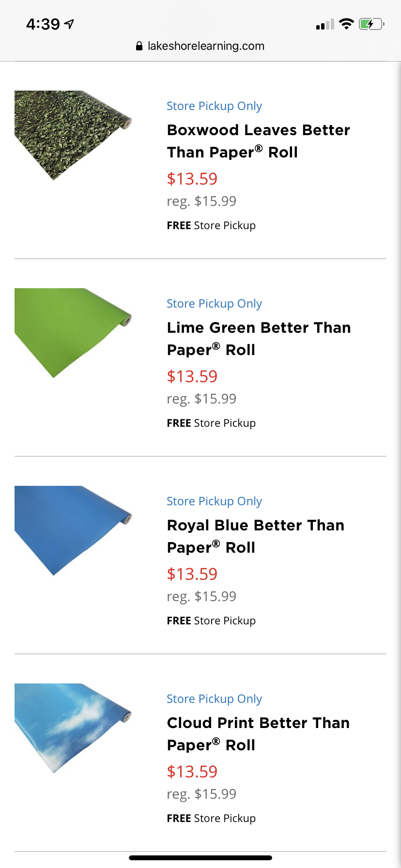The image size is (401, 868).
Task: Tap the lock icon in address bar
Action: (139, 46)
